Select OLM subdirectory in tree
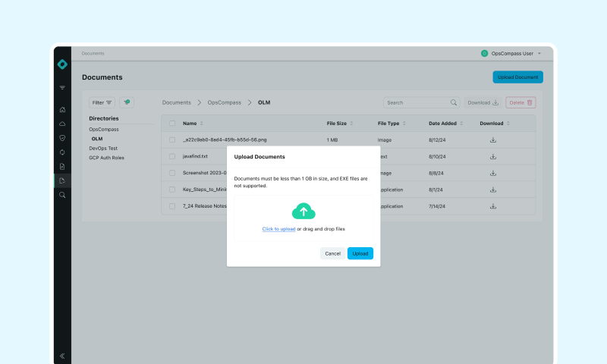 pyautogui.click(x=97, y=139)
